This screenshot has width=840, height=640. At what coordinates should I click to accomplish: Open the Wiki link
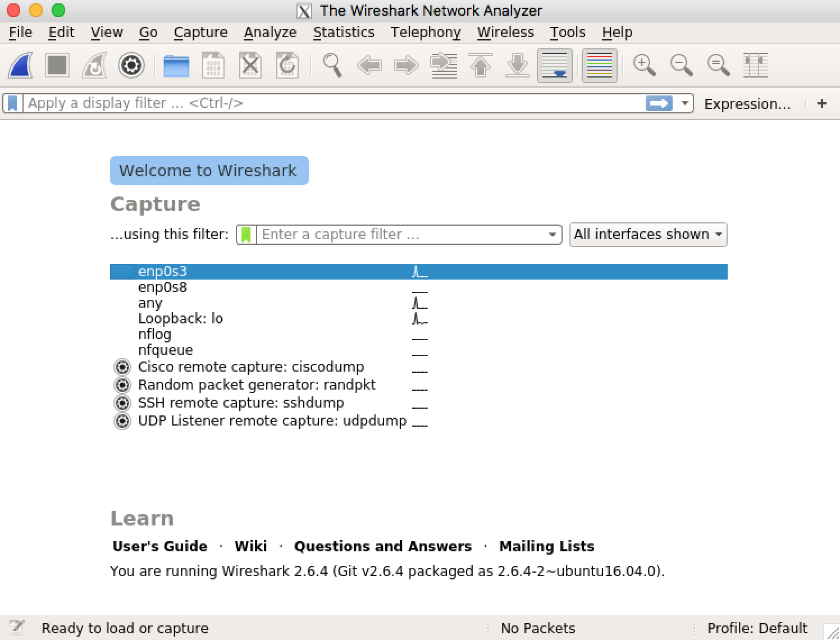[250, 546]
